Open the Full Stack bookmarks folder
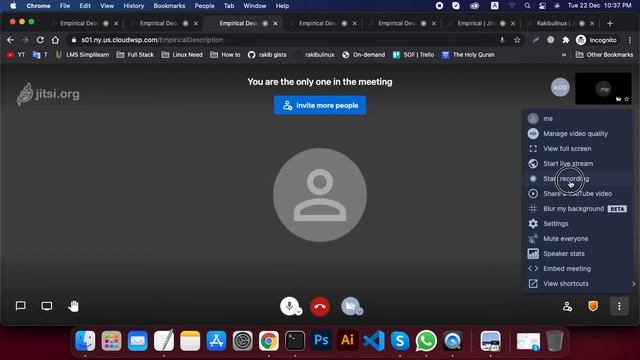640x360 pixels. pyautogui.click(x=135, y=55)
